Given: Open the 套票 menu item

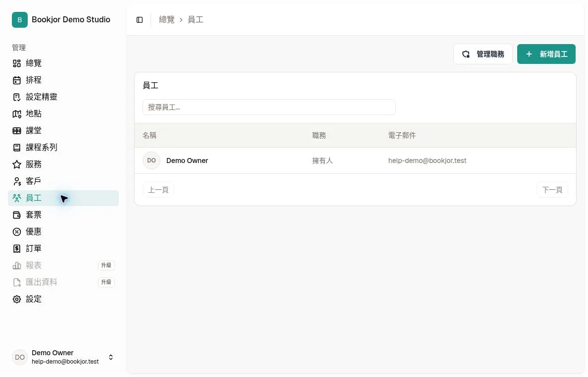Looking at the screenshot, I should pyautogui.click(x=63, y=215).
